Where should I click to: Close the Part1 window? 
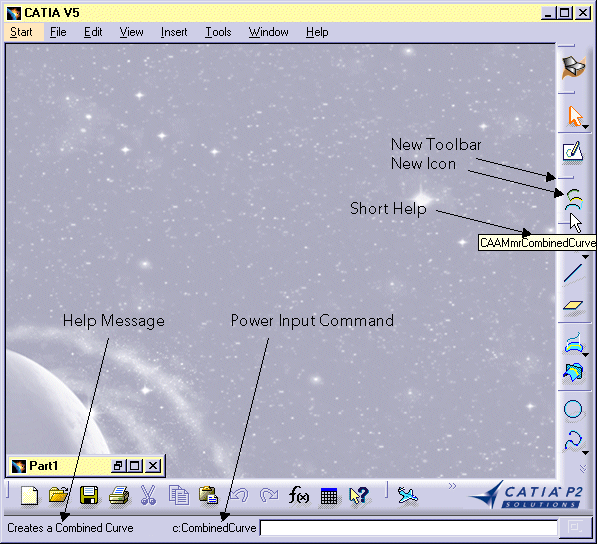point(153,466)
